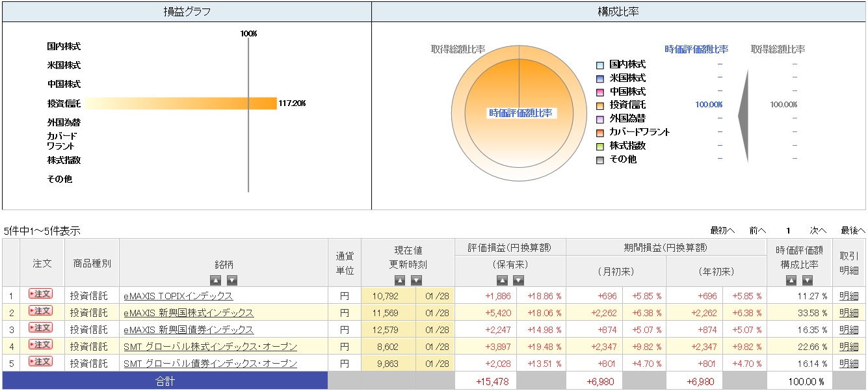
Task: Select the 取得総額比率 legend header
Action: tap(778, 49)
